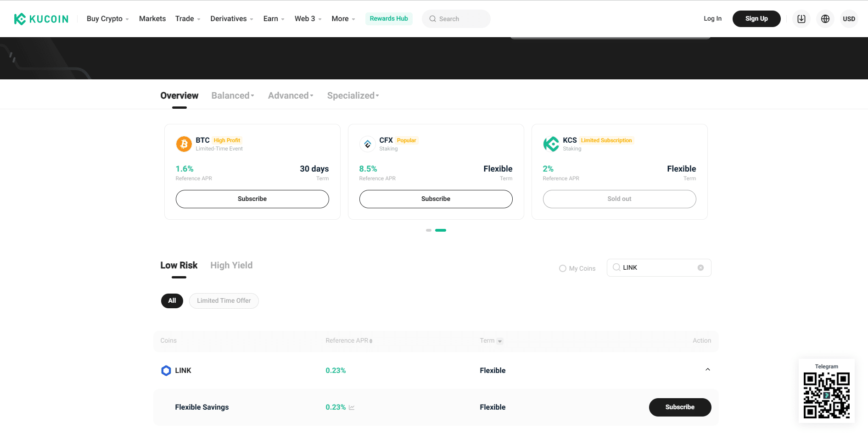Switch to the High Yield tab

231,265
